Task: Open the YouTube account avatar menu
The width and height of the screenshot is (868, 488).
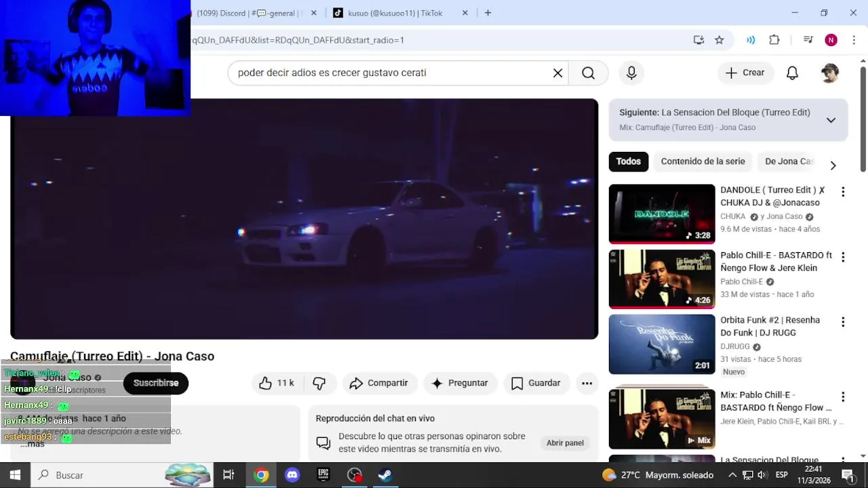Action: [829, 73]
